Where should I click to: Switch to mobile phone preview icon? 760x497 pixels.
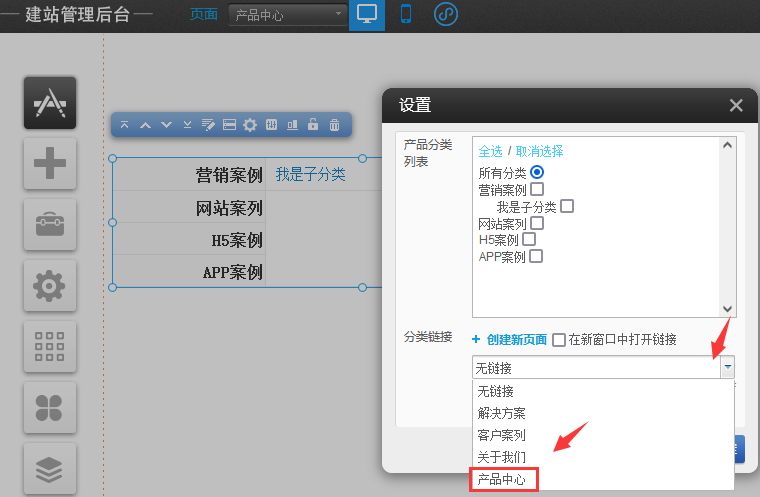[x=405, y=15]
